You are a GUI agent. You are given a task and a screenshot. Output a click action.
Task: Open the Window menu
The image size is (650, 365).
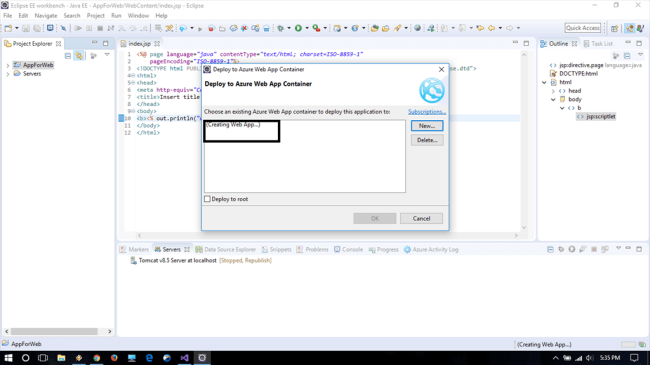tap(138, 16)
